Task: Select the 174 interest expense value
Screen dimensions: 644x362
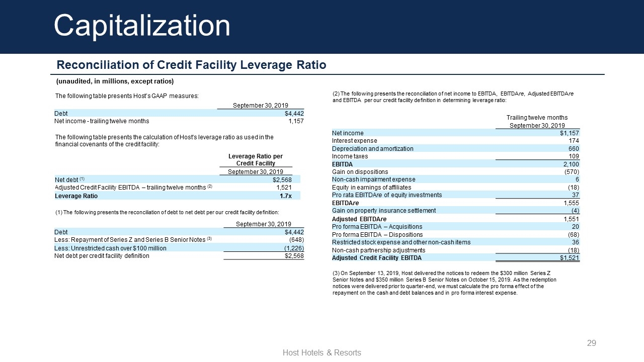Action: pyautogui.click(x=574, y=141)
